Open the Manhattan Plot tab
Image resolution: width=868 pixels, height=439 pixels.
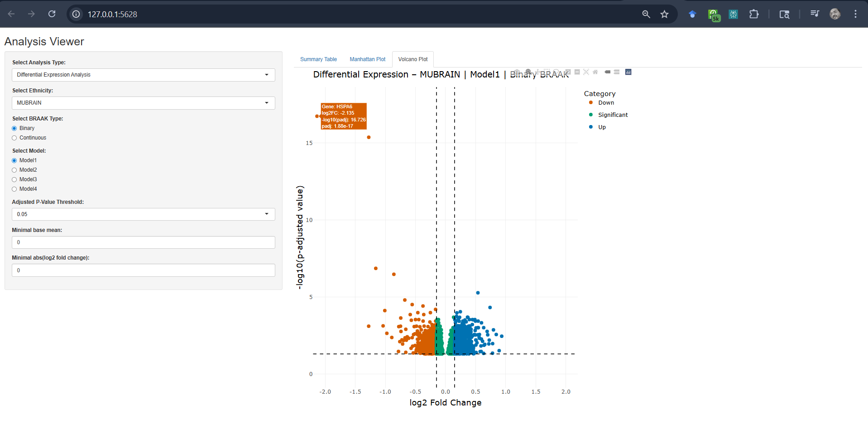[x=367, y=59]
